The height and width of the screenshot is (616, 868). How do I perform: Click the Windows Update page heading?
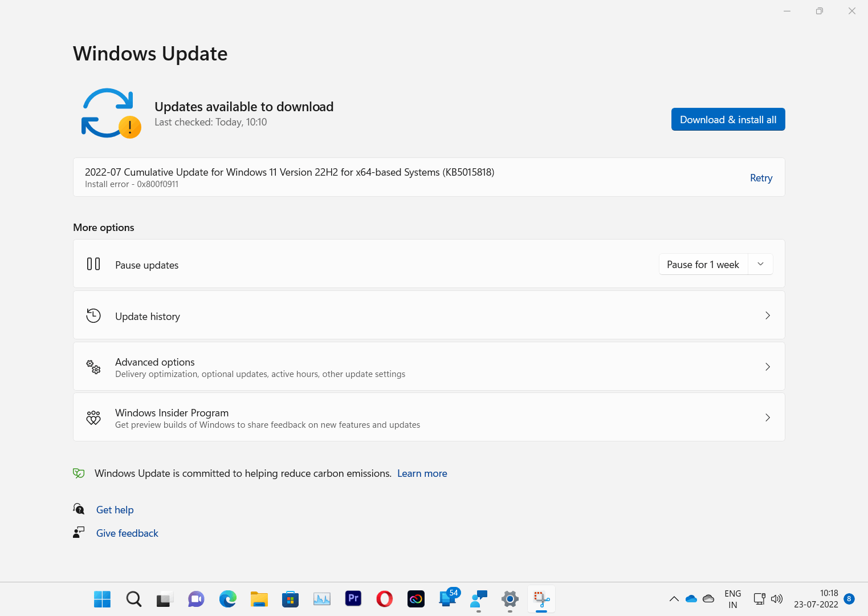pos(150,54)
